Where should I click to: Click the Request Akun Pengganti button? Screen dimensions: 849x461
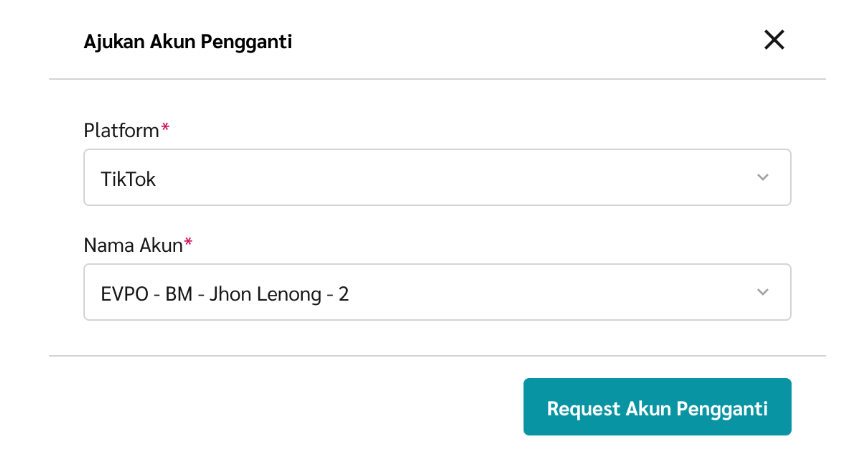(x=657, y=407)
